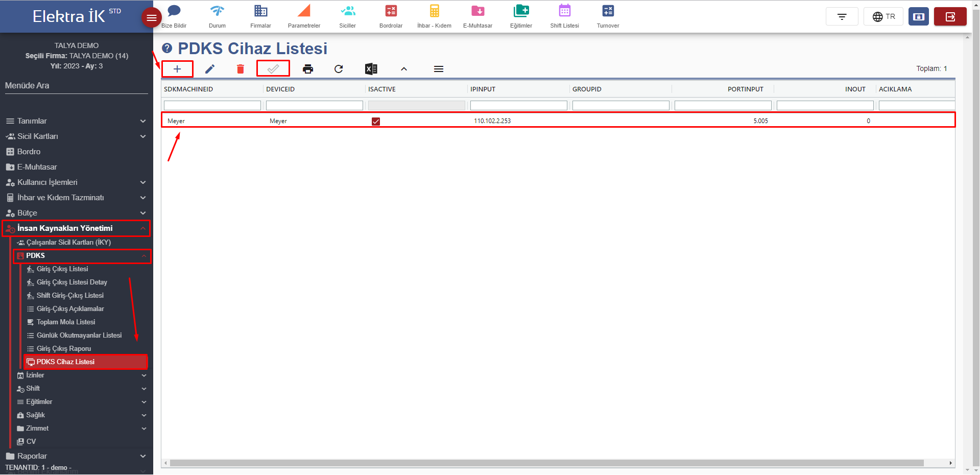Open the Turnover shortcut icon
Screen dimensions: 980x475
pyautogui.click(x=608, y=16)
